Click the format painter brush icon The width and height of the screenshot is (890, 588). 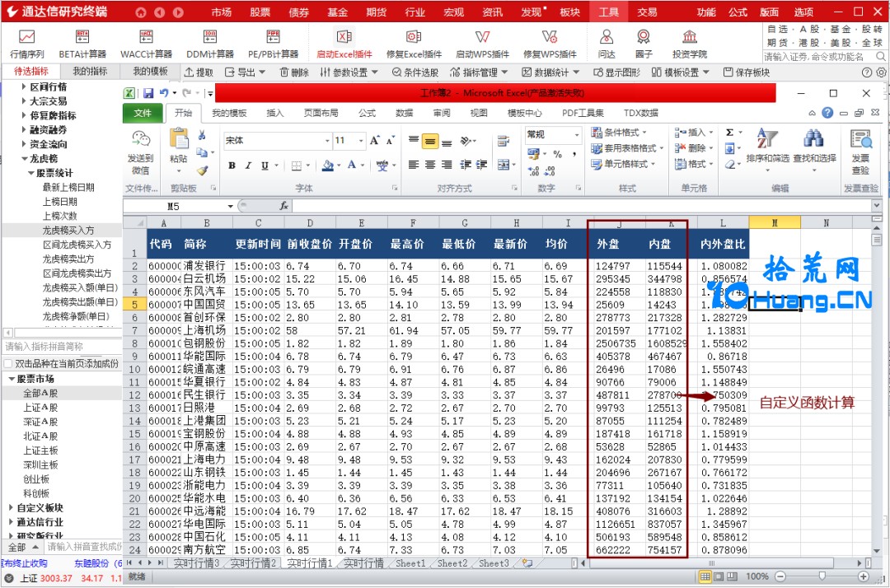pos(203,170)
